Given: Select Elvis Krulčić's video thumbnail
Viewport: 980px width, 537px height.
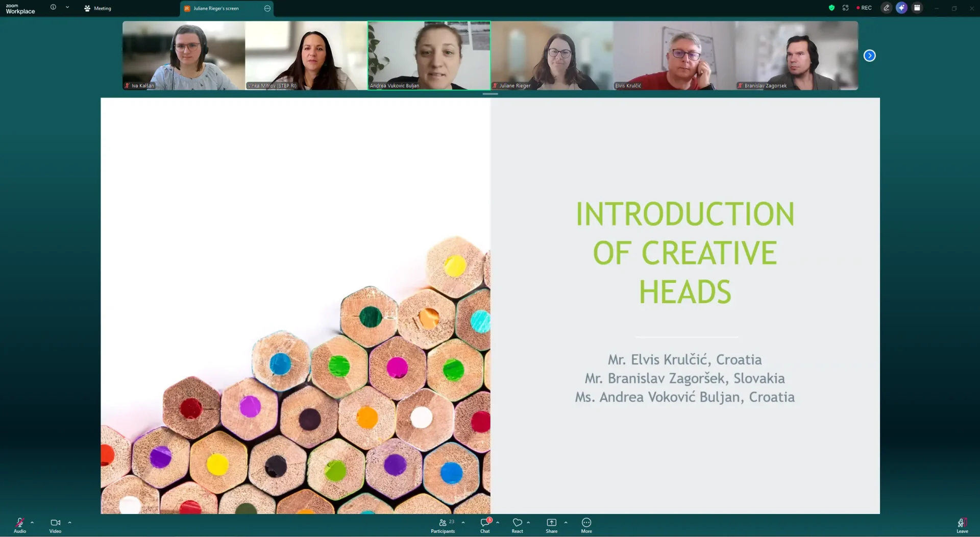Looking at the screenshot, I should [x=674, y=56].
